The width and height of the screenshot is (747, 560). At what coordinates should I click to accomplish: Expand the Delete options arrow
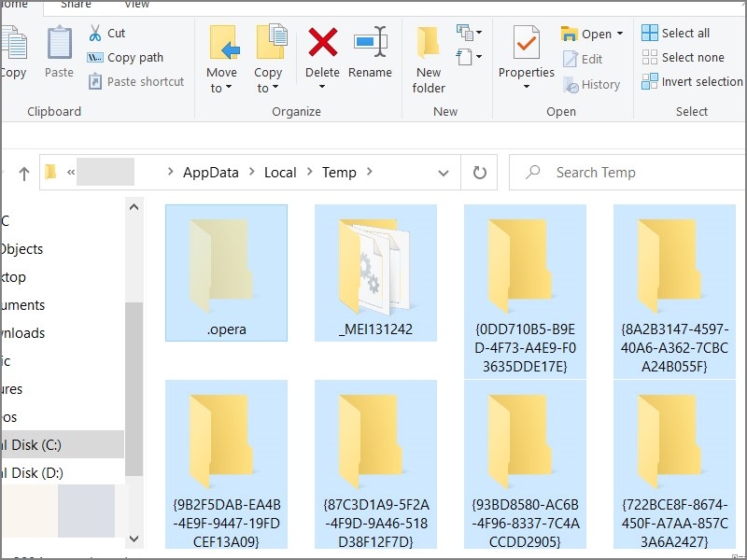pos(322,87)
